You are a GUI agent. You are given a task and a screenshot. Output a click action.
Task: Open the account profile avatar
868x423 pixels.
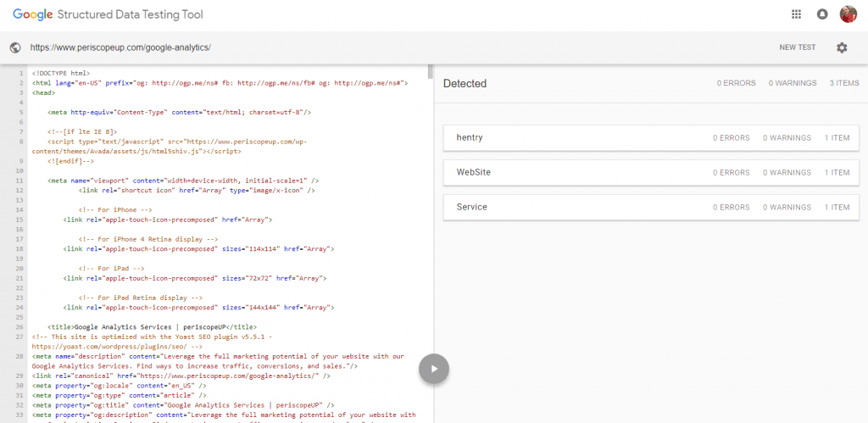click(x=848, y=14)
